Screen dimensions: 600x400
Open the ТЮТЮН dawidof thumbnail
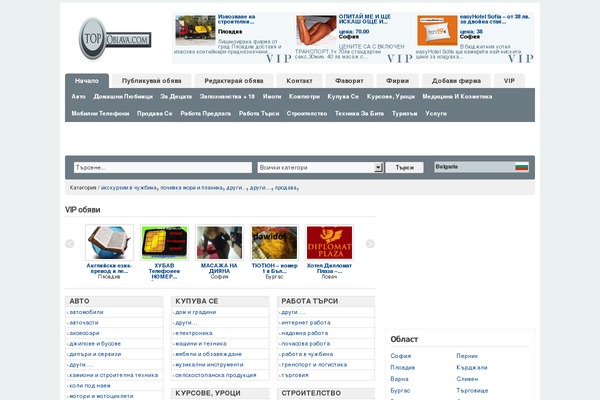click(274, 243)
